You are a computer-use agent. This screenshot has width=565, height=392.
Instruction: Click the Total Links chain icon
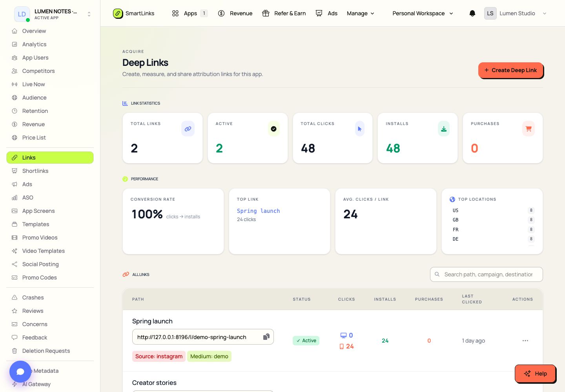point(188,129)
